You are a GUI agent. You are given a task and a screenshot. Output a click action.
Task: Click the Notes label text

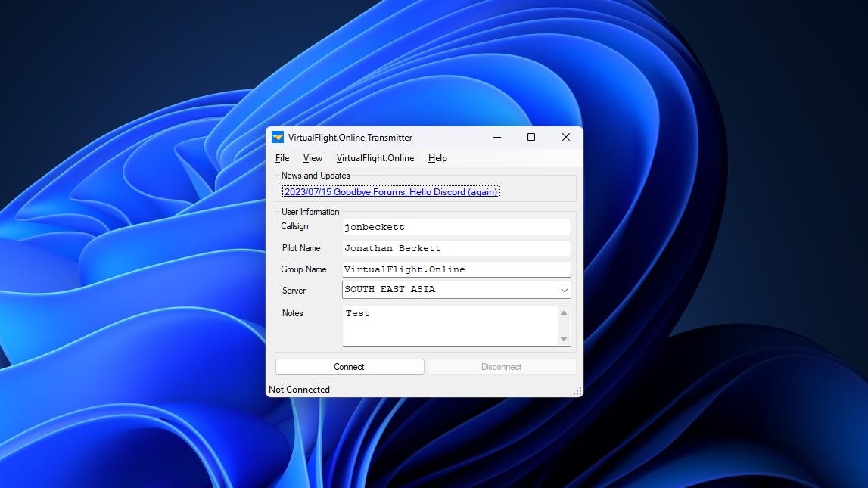pyautogui.click(x=292, y=313)
